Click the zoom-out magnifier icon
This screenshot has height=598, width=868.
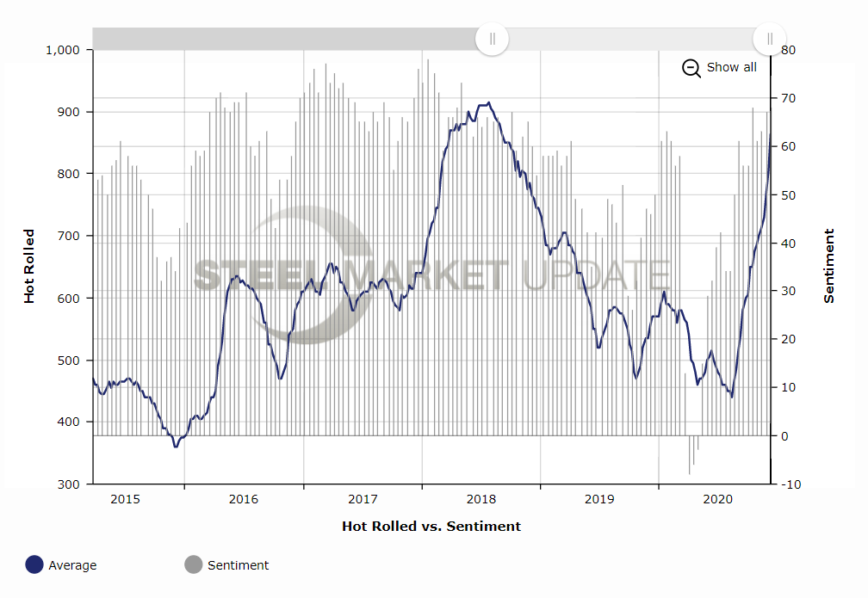(691, 68)
